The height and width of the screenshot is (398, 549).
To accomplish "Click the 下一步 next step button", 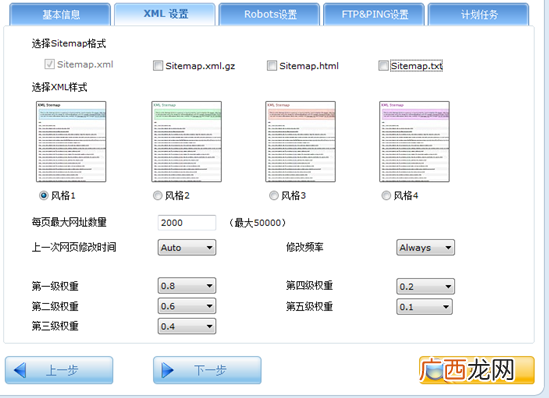I will coord(207,370).
